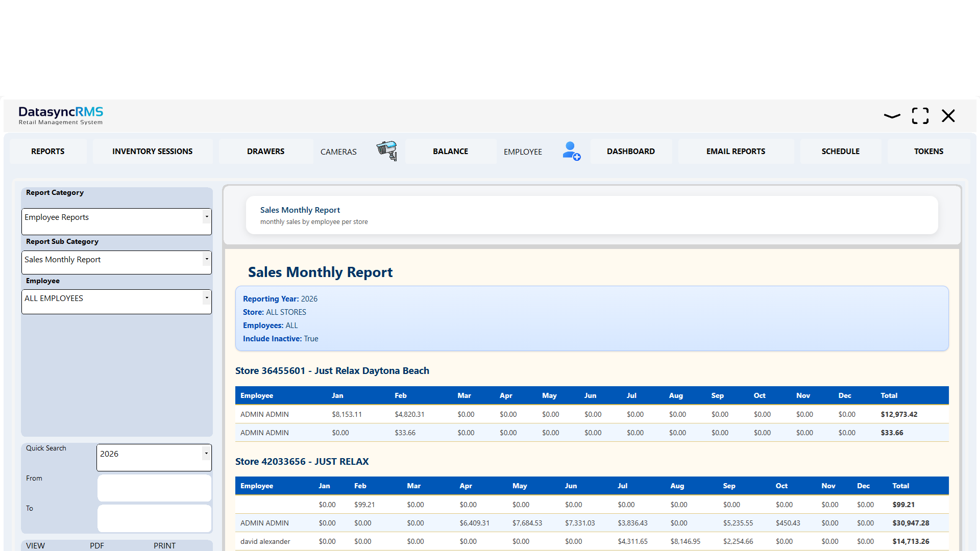Switch to INVENTORY SESSIONS tab

point(153,151)
